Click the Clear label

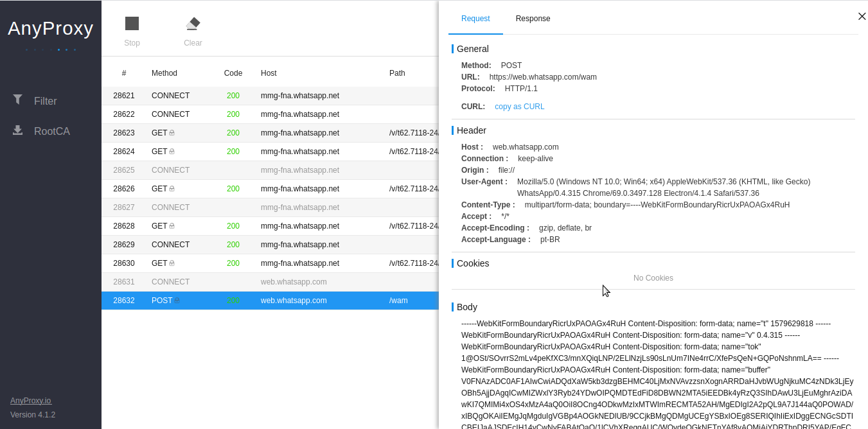pyautogui.click(x=193, y=43)
